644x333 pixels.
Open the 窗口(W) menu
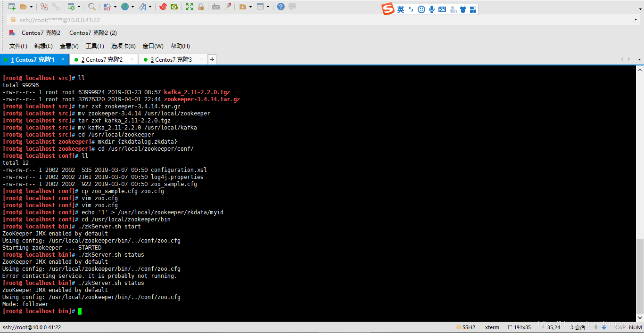153,46
